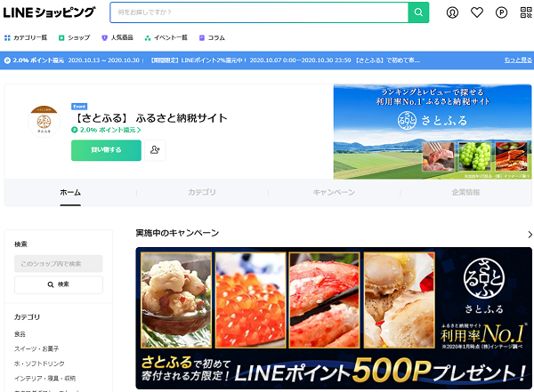Select the 食品 category

tap(20, 334)
